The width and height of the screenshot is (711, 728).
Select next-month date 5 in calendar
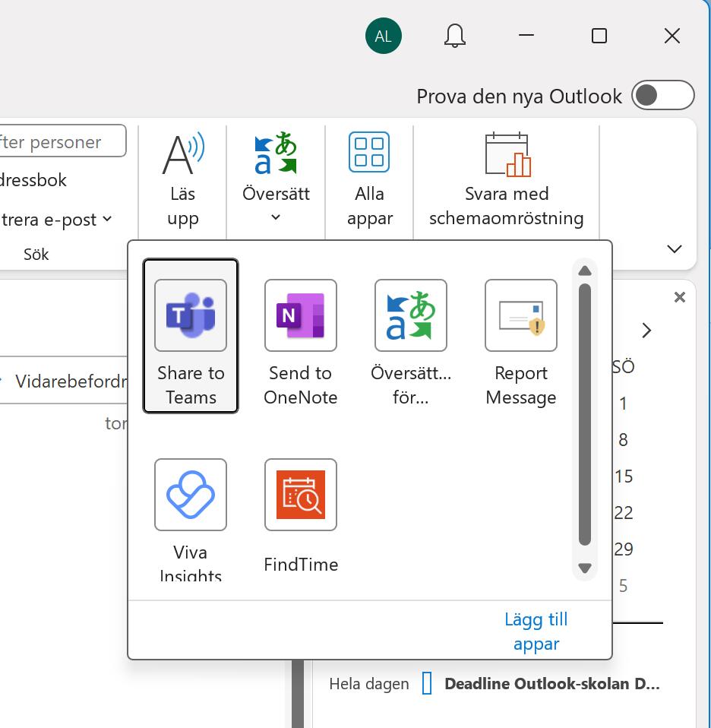click(624, 586)
